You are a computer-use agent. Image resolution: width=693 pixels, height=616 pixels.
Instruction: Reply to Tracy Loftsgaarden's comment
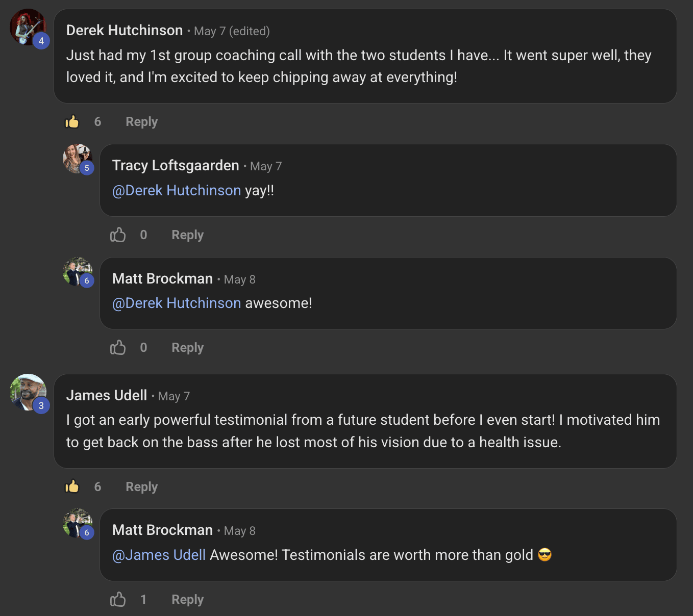tap(187, 235)
